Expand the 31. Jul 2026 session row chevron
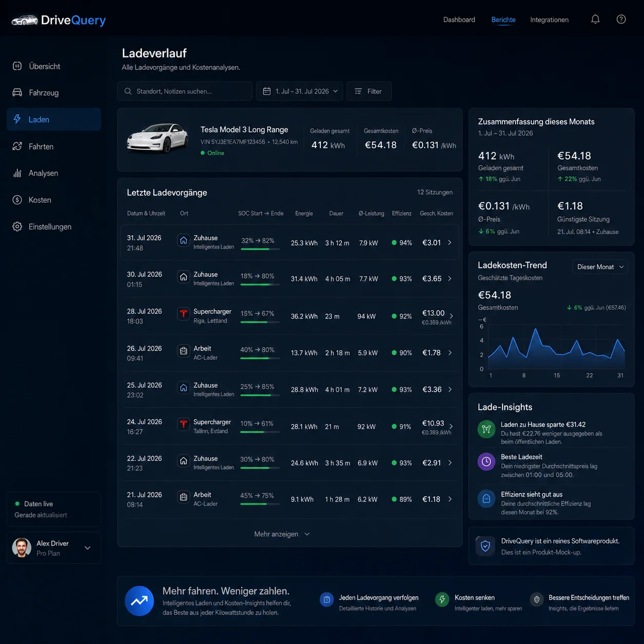Viewport: 644px width, 644px height. 450,242
